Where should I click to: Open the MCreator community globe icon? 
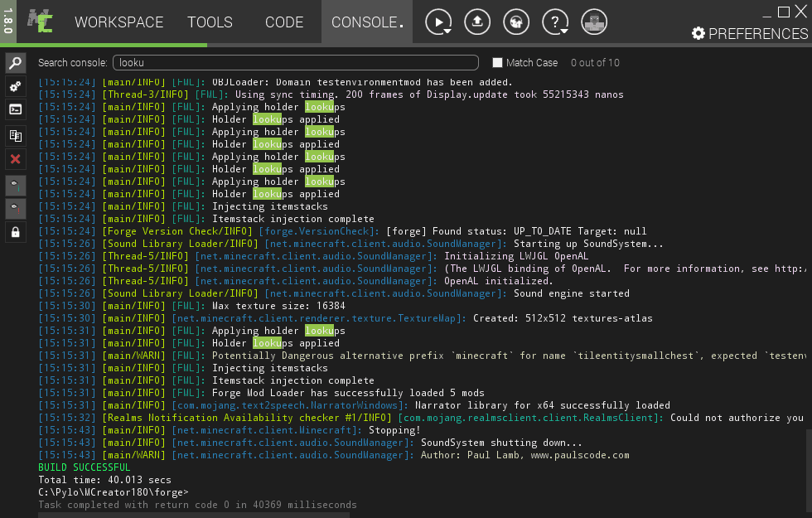click(516, 22)
